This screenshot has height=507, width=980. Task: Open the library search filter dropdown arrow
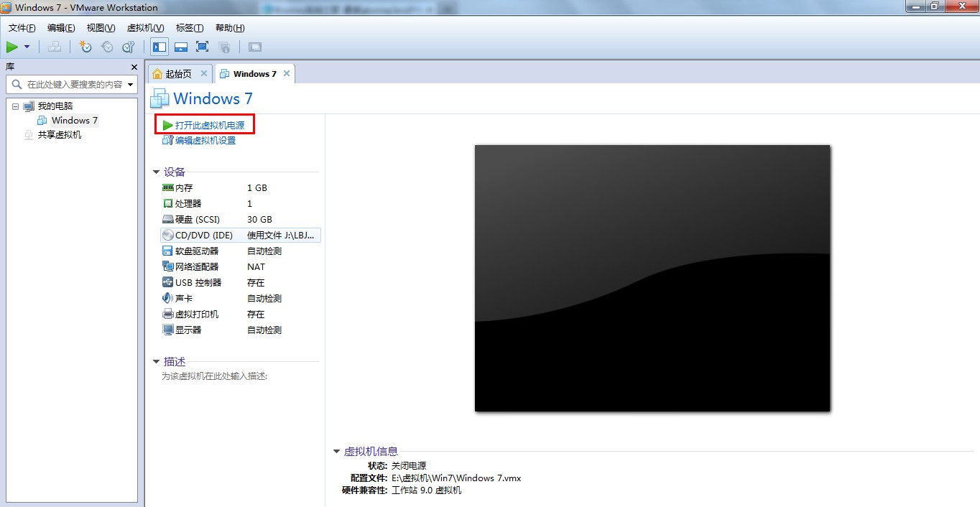point(130,85)
